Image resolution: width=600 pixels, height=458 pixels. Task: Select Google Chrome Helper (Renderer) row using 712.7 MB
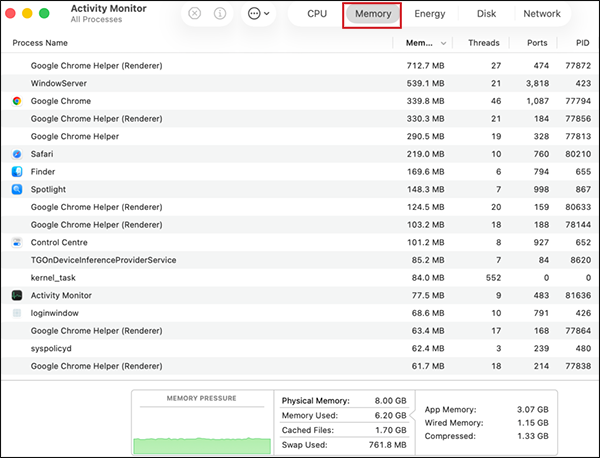tap(300, 65)
